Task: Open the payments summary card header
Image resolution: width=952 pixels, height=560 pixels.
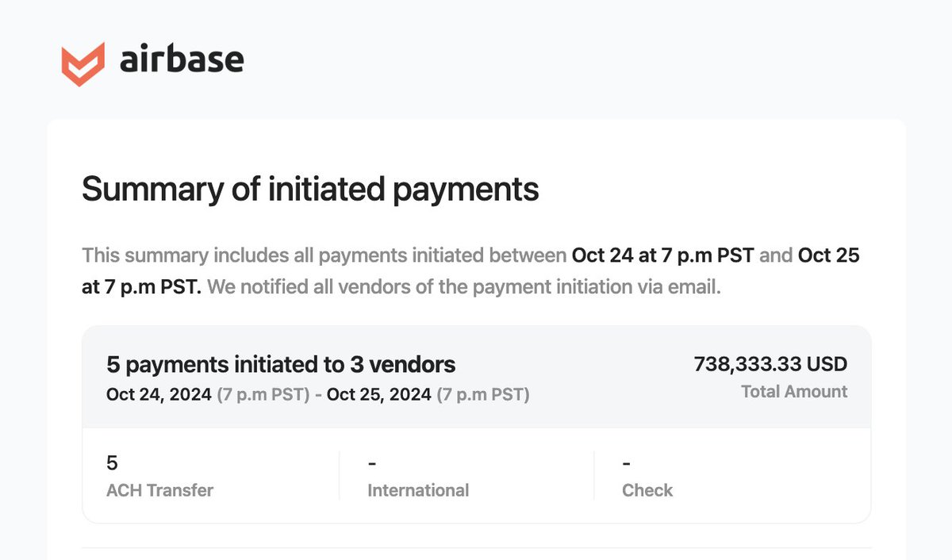Action: 476,377
